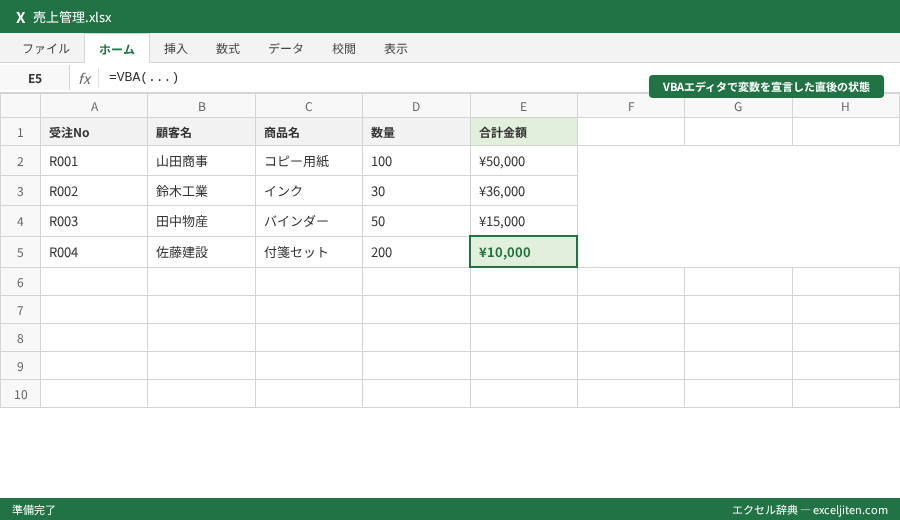
Task: Select column H header
Action: 845,106
